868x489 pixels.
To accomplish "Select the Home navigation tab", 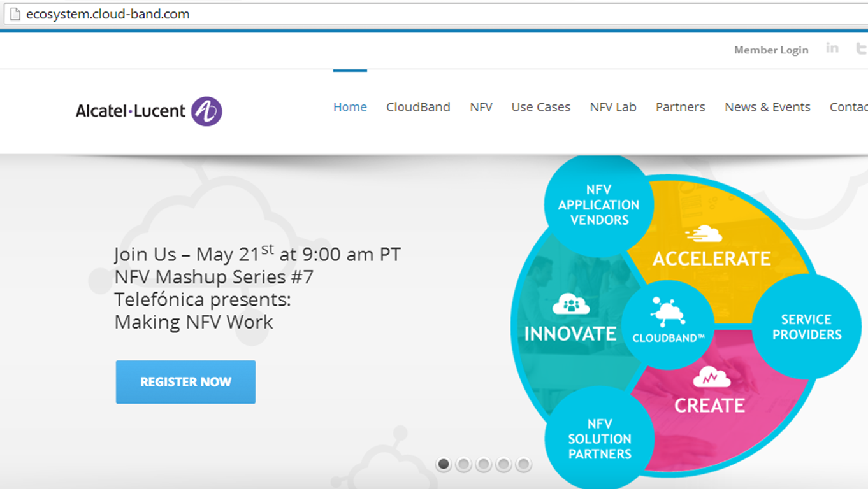I will tap(350, 107).
